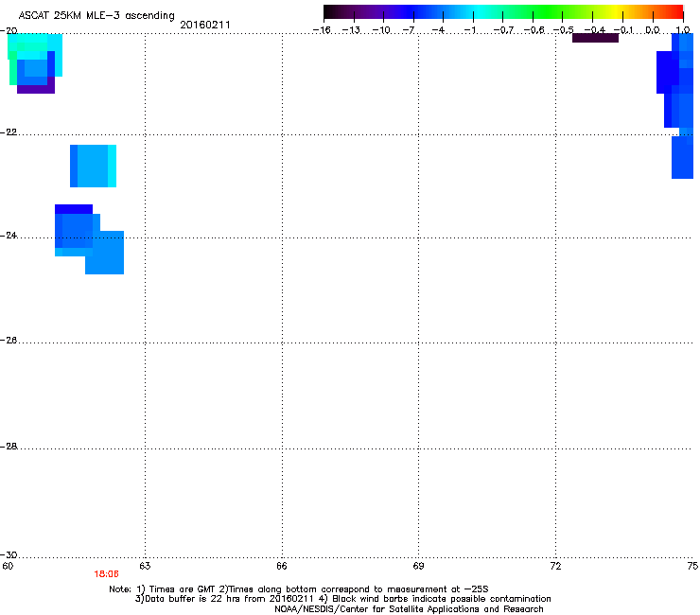The width and height of the screenshot is (700, 615).
Task: Click the -0.7 colorbar tick label
Action: 503,30
